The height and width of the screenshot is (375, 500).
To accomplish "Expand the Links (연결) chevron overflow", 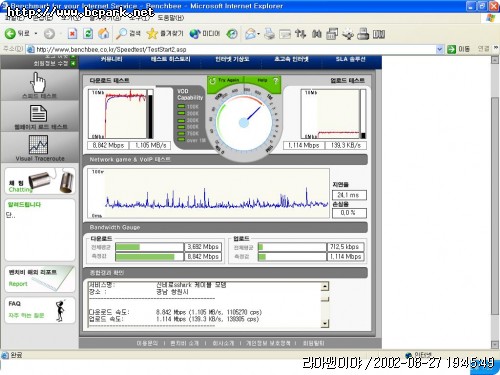I will pos(496,49).
